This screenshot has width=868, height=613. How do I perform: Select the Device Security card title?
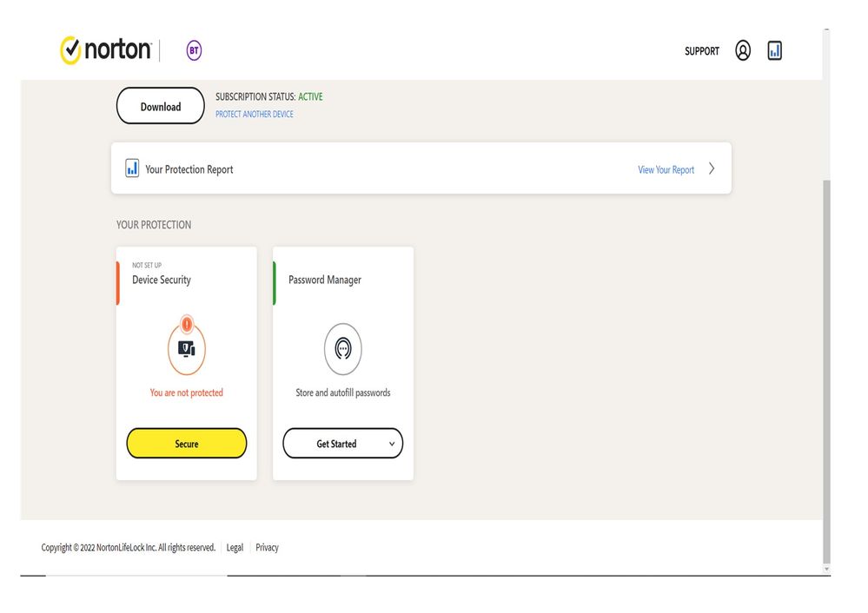coord(162,280)
